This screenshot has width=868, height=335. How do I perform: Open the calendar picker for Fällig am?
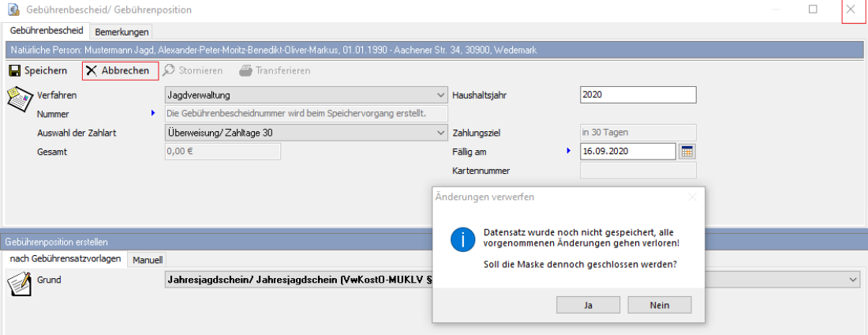tap(687, 151)
